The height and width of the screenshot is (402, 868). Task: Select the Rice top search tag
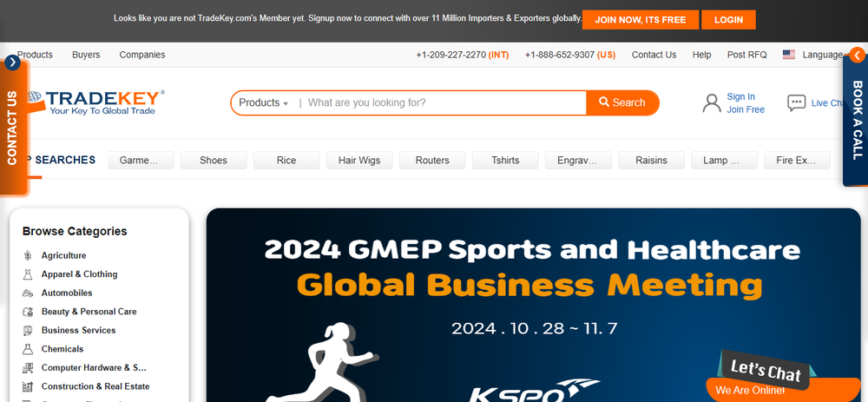click(x=286, y=161)
